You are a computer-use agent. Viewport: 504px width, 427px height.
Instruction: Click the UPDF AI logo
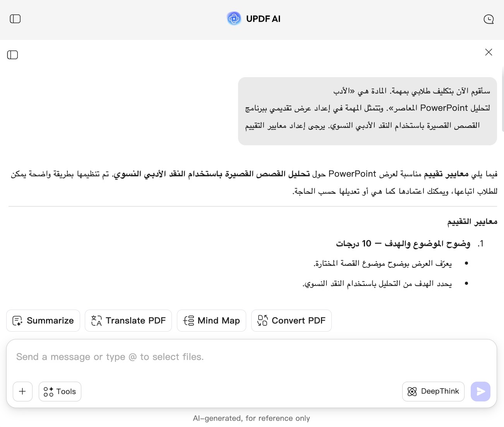[233, 19]
